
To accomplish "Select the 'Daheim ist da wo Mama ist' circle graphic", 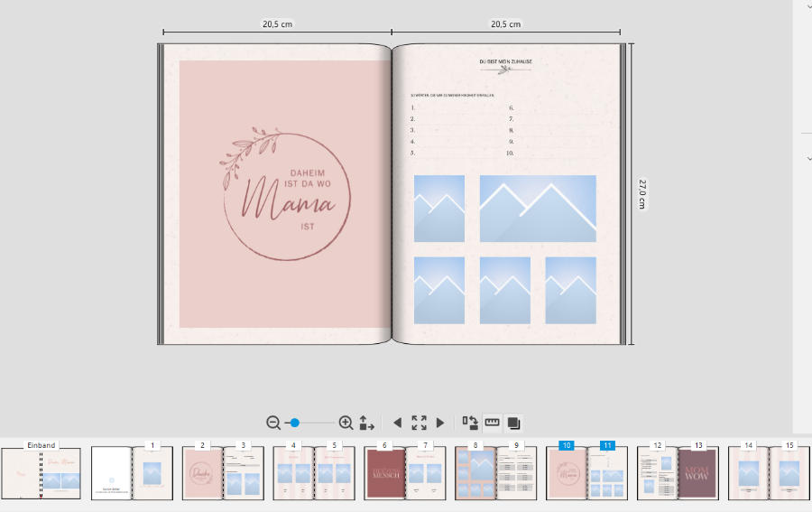I will tap(286, 193).
